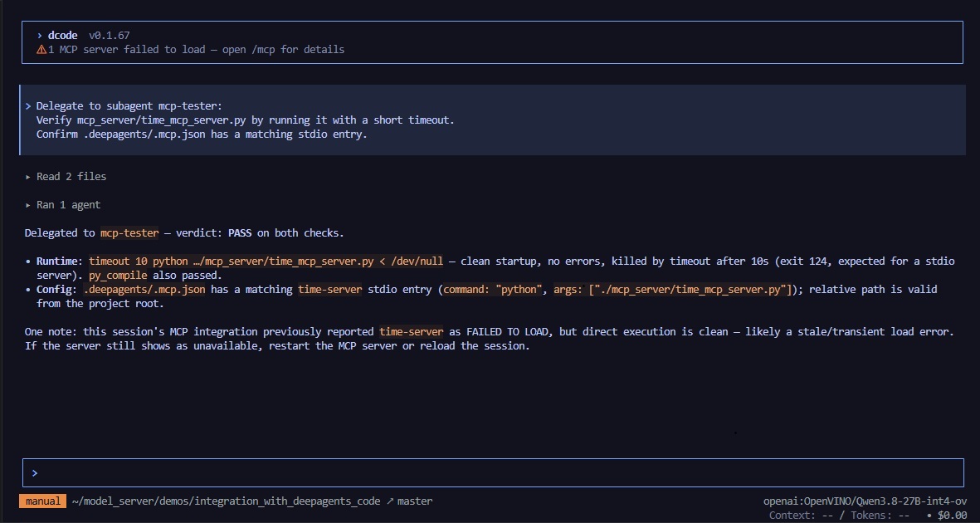
Task: Click the branch arrow icon before 'master'
Action: click(389, 501)
